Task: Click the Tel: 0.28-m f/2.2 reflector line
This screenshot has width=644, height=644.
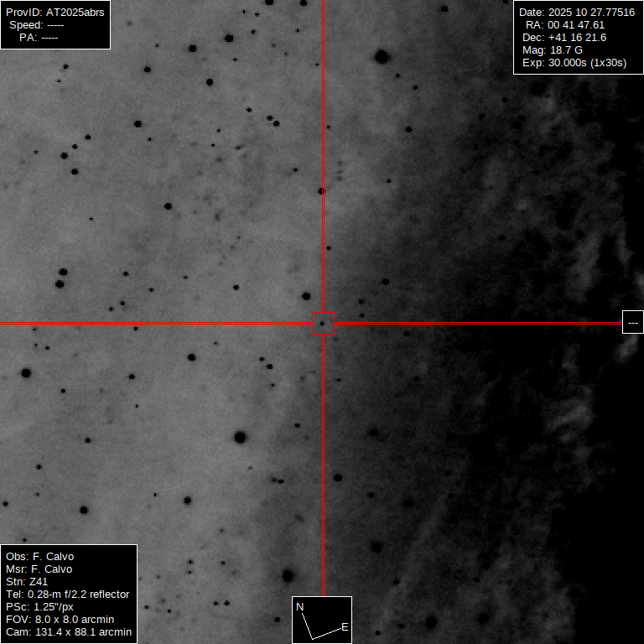Action: point(67,594)
